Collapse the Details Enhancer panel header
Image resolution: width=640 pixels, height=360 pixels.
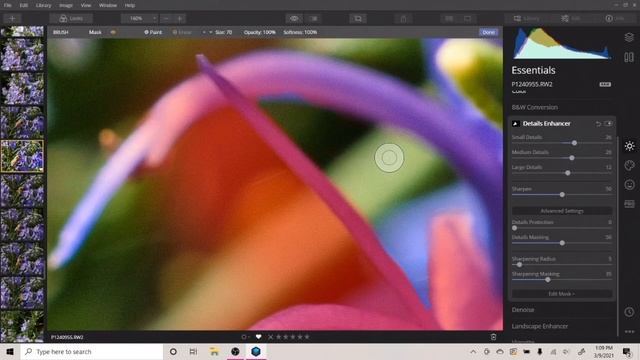547,124
